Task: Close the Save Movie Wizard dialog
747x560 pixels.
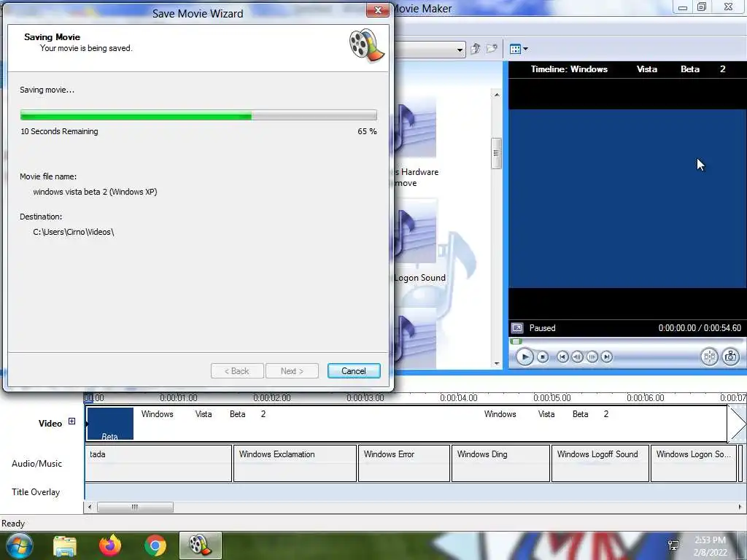Action: pyautogui.click(x=378, y=10)
